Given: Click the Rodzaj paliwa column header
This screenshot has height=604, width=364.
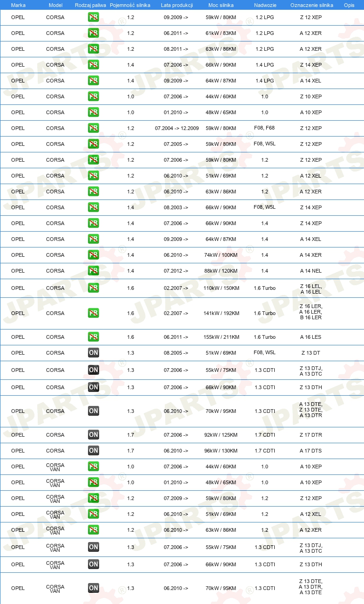Looking at the screenshot, I should tap(90, 5).
